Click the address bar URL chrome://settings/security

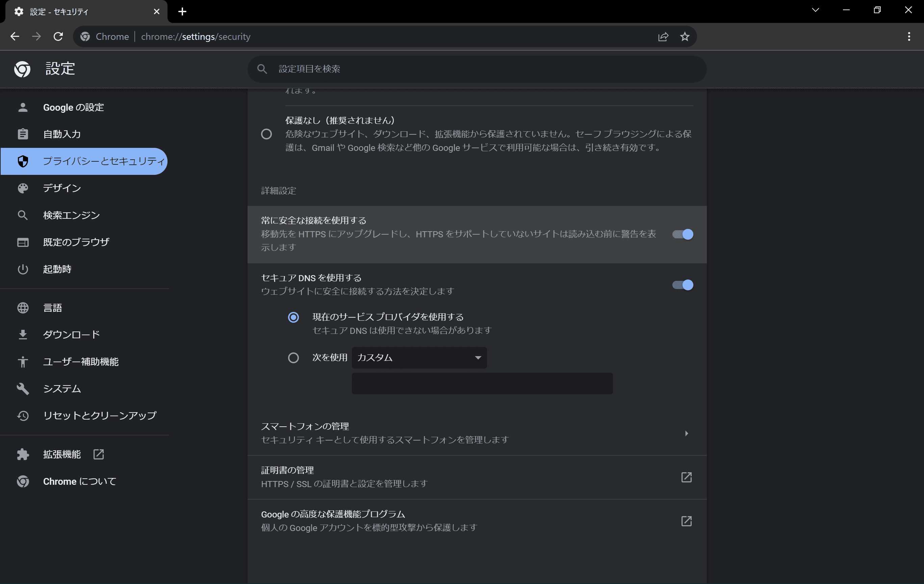point(196,37)
